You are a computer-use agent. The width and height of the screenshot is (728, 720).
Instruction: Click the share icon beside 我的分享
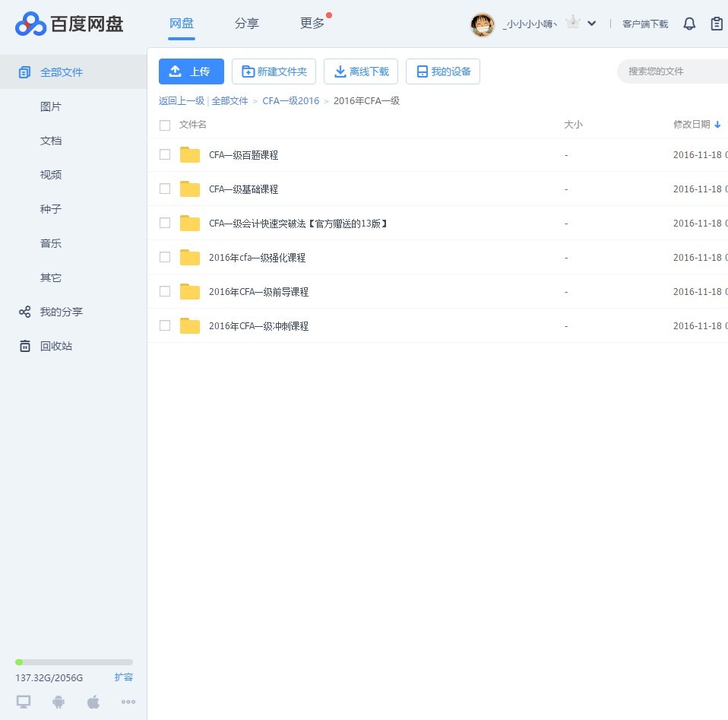[x=24, y=312]
